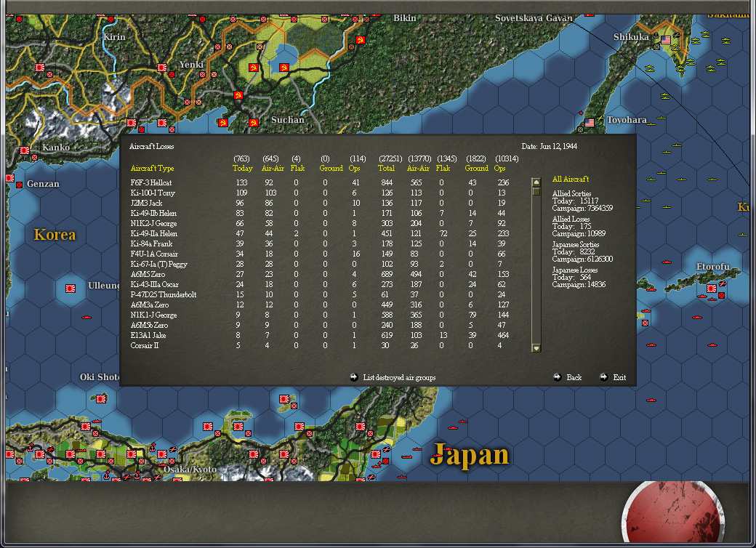
Task: Select the Ki-84a Frank row
Action: click(x=320, y=243)
